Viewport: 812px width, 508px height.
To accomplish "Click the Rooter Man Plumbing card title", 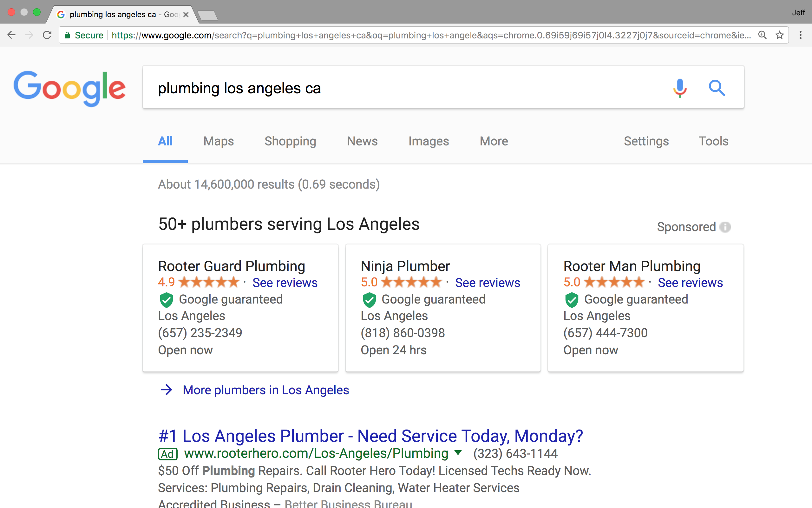I will (632, 266).
